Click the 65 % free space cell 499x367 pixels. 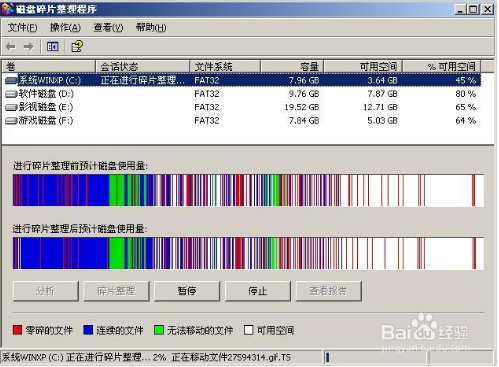click(x=466, y=107)
